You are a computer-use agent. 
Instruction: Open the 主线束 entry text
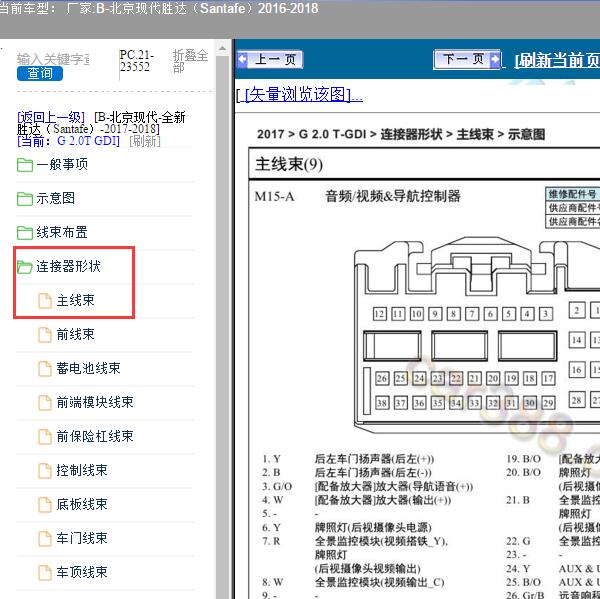(75, 300)
